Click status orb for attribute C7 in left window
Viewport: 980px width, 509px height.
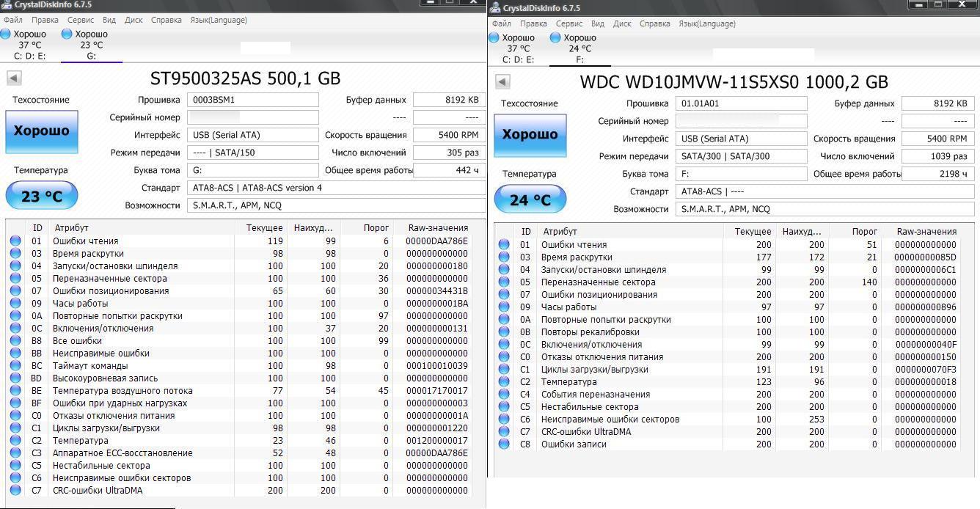15,490
